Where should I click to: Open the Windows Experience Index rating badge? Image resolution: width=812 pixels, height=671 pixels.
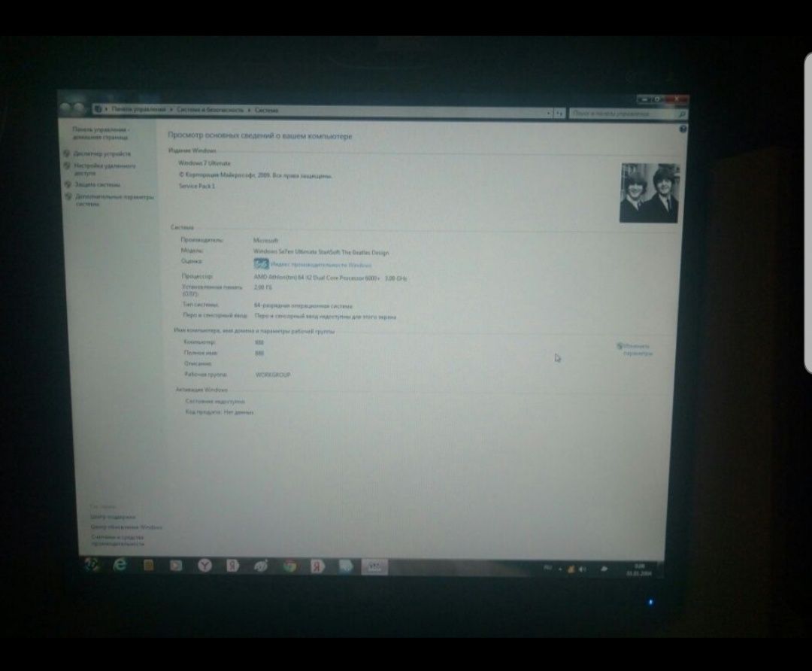[261, 264]
